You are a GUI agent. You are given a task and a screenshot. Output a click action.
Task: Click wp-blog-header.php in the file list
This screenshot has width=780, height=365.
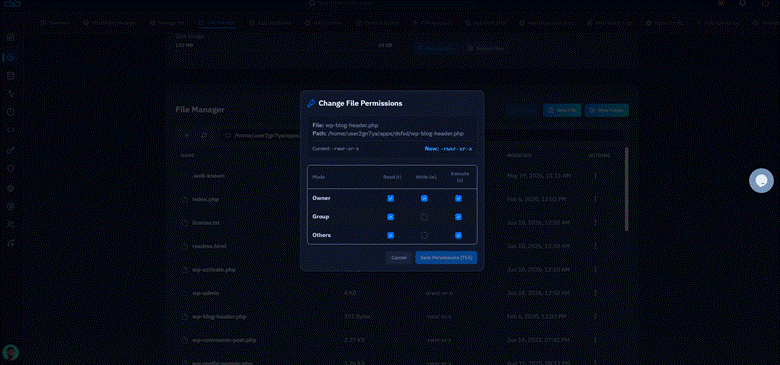tap(219, 317)
